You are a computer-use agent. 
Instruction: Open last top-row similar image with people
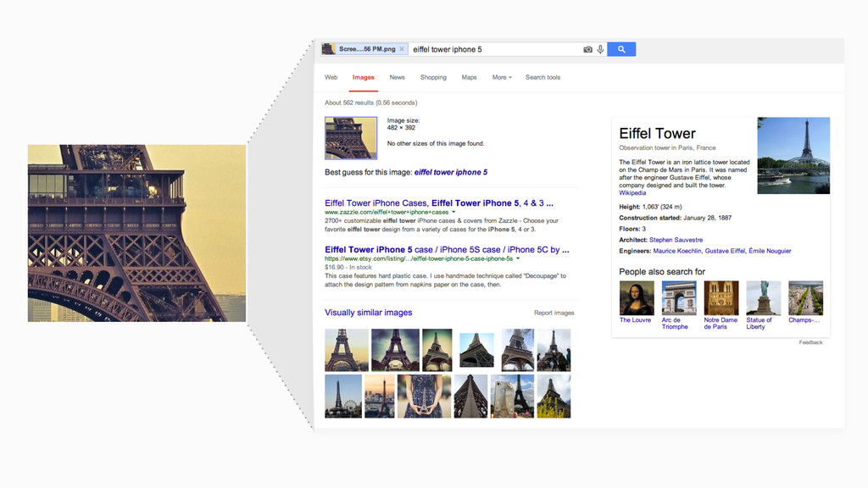[x=554, y=350]
